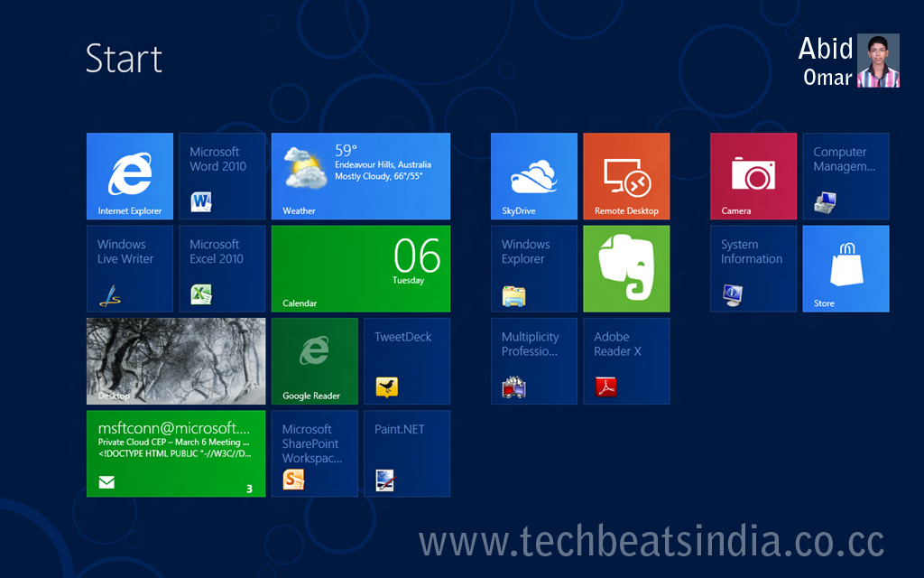Launch Paint.NET
Viewport: 924px width, 578px height.
[407, 453]
